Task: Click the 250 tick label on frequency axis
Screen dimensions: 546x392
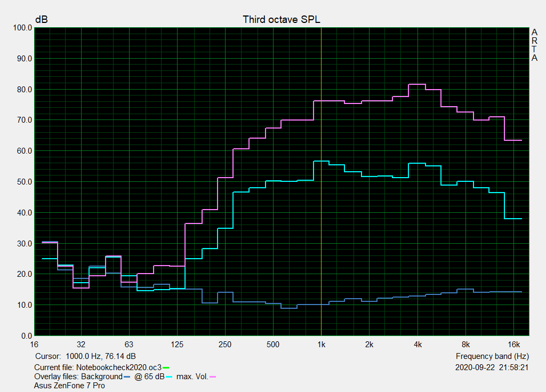Action: click(x=225, y=343)
